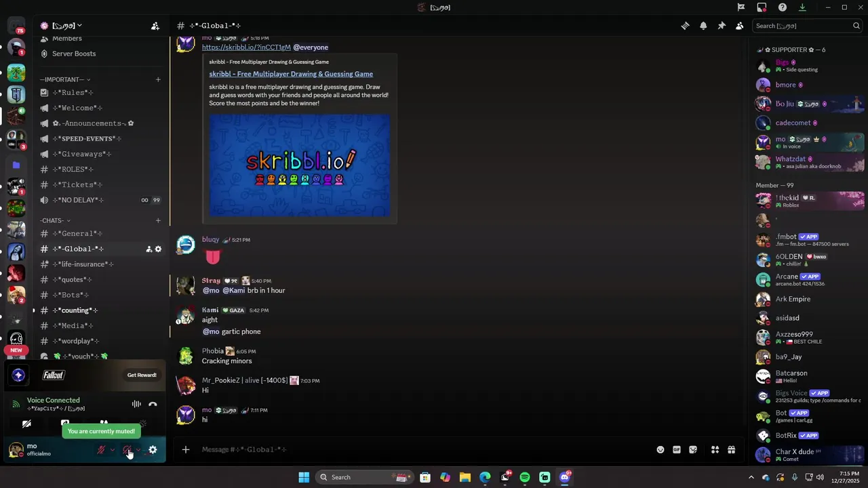Open Spotify from the taskbar

click(x=525, y=477)
